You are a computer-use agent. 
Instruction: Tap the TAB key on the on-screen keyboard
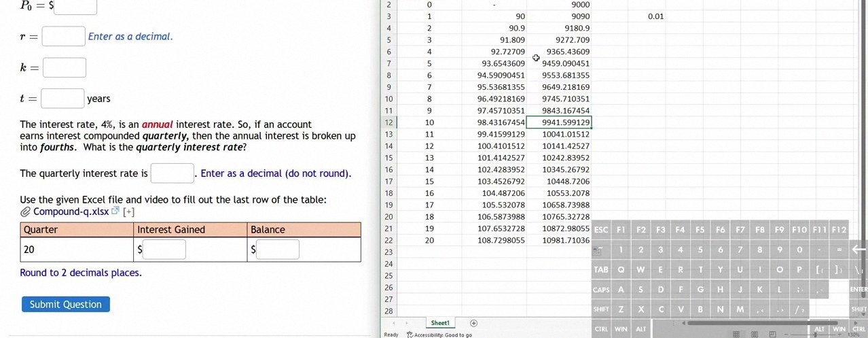click(x=601, y=269)
